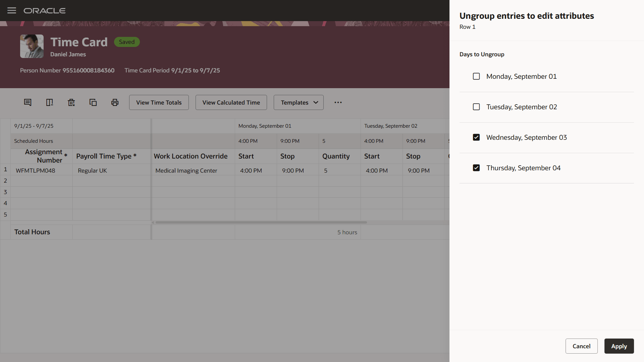Uncheck Wednesday, September 03 checkbox
Image resolution: width=644 pixels, height=362 pixels.
click(476, 137)
